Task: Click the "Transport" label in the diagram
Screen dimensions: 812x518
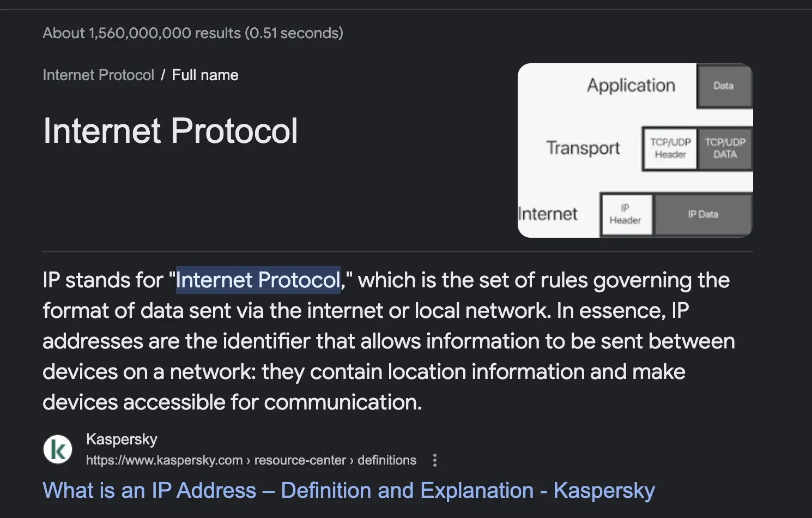Action: tap(583, 148)
